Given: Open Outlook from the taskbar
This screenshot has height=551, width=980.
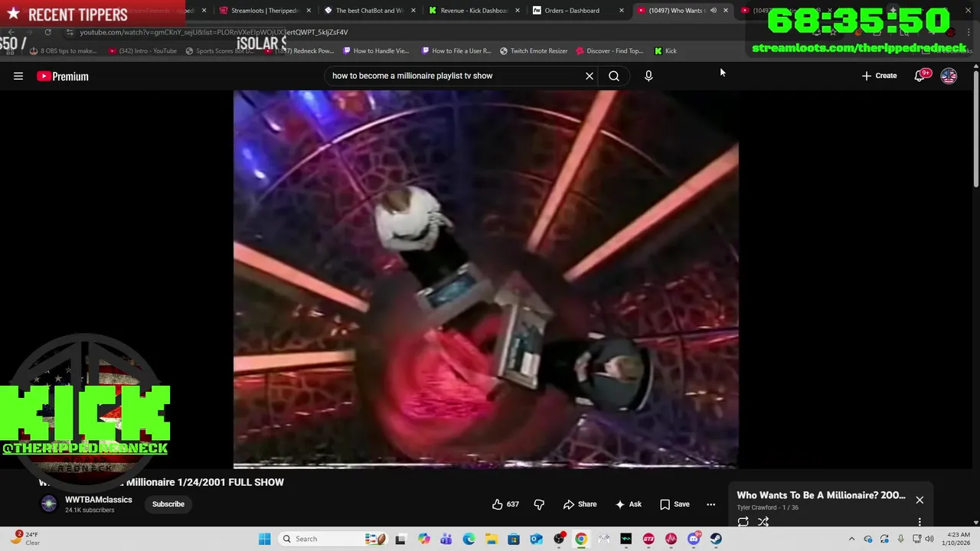Looking at the screenshot, I should pos(536,539).
